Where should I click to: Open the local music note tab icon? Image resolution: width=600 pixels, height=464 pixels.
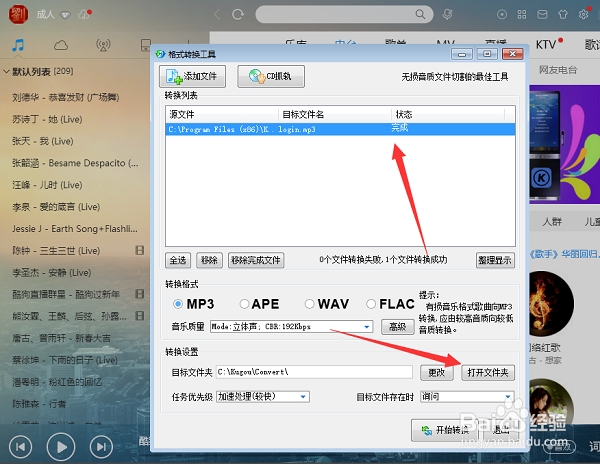click(x=18, y=46)
